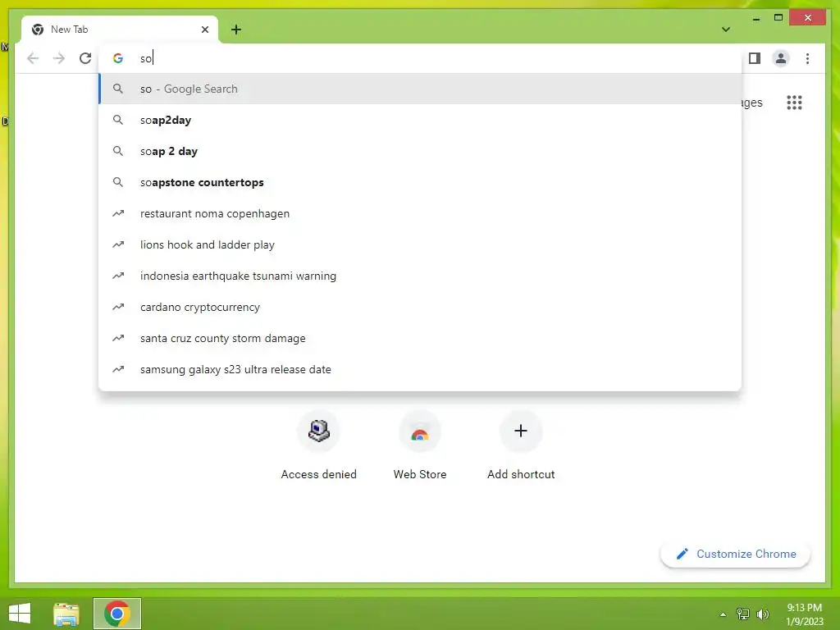
Task: Click the trending arrow icon beside cardano cryptocurrency
Action: click(x=118, y=307)
